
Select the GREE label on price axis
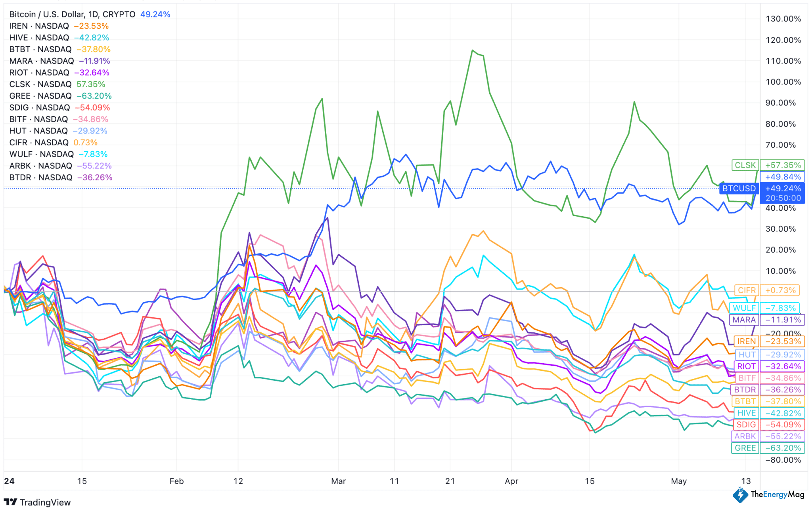(745, 448)
